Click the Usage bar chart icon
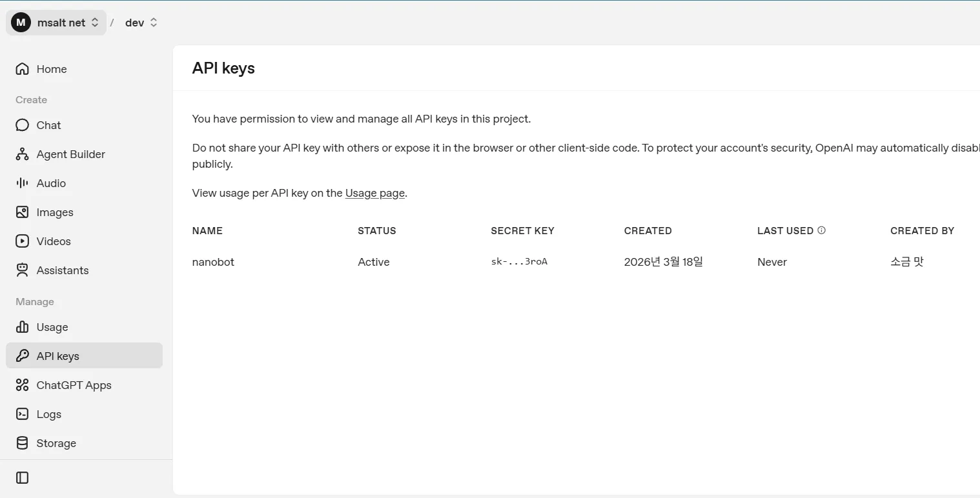 click(23, 327)
